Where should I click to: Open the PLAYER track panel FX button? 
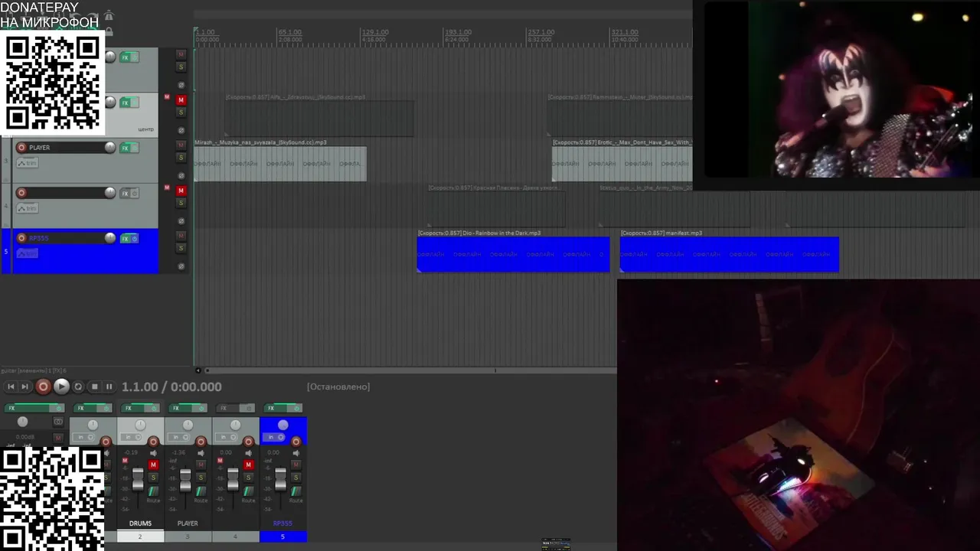coord(125,148)
